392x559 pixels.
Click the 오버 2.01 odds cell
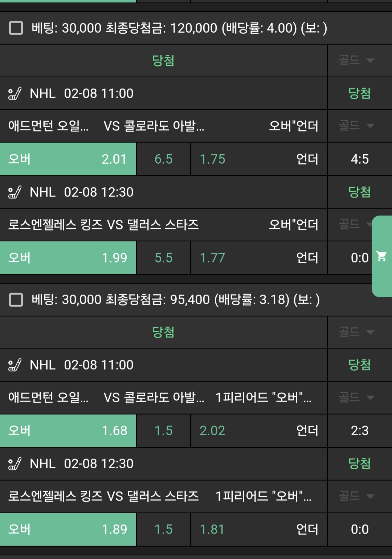pyautogui.click(x=68, y=159)
